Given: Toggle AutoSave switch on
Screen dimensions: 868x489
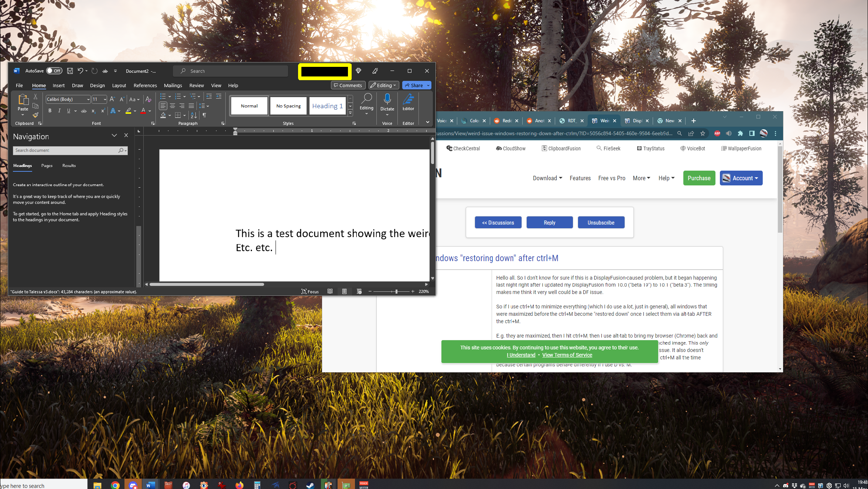Looking at the screenshot, I should tap(54, 71).
